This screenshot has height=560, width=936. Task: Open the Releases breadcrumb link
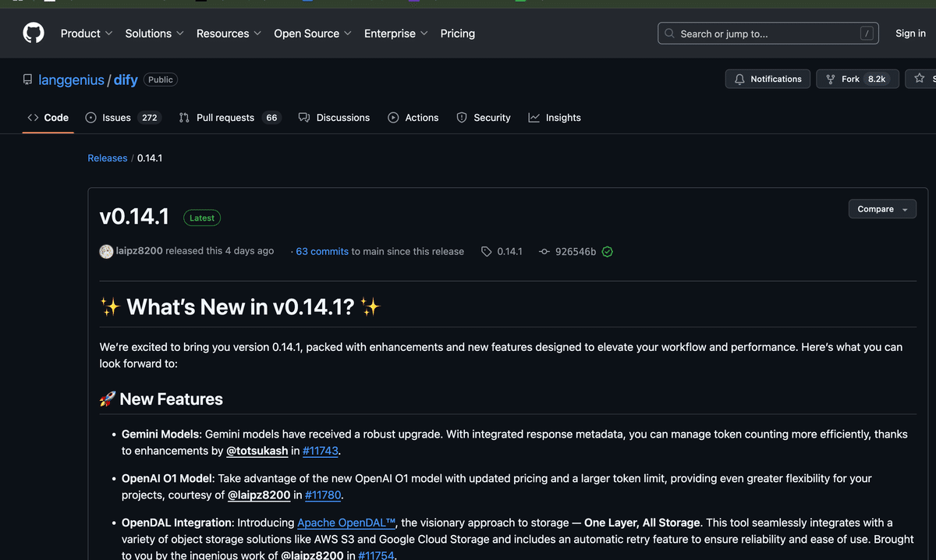pyautogui.click(x=108, y=158)
